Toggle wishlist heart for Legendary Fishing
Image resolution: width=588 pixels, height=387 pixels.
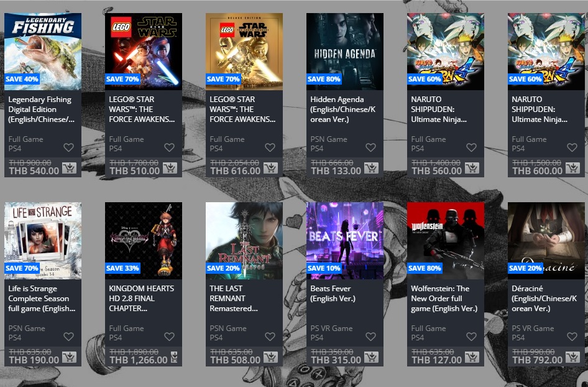point(68,147)
